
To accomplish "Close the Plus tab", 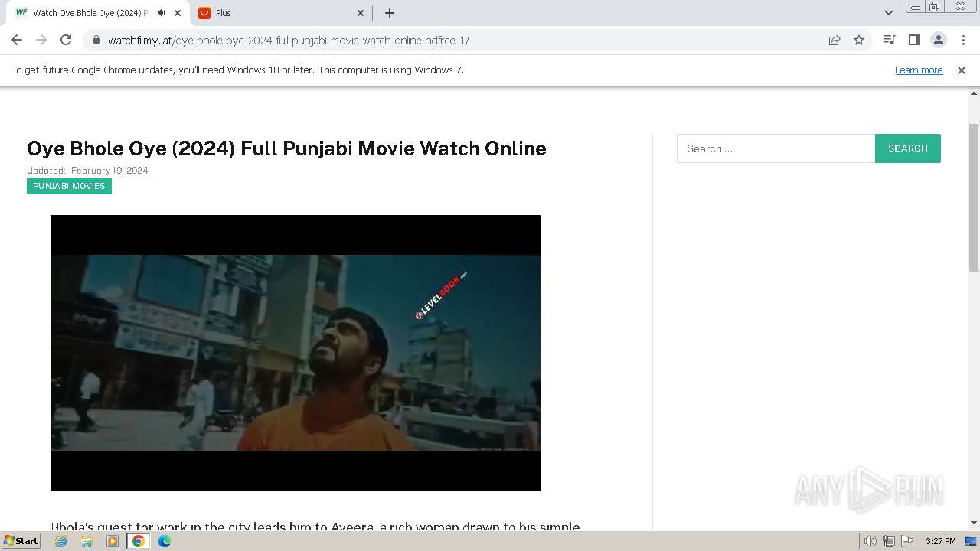I will pyautogui.click(x=361, y=13).
